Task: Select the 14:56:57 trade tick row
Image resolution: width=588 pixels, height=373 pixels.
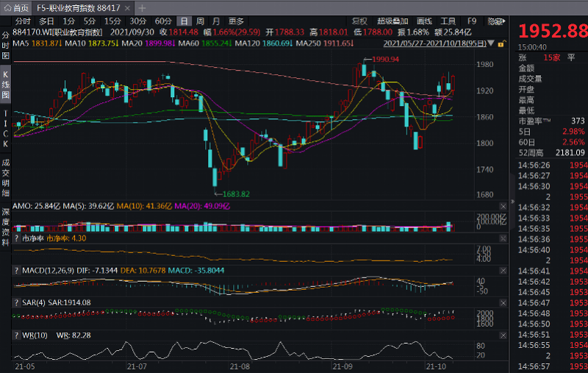Action: 553,366
